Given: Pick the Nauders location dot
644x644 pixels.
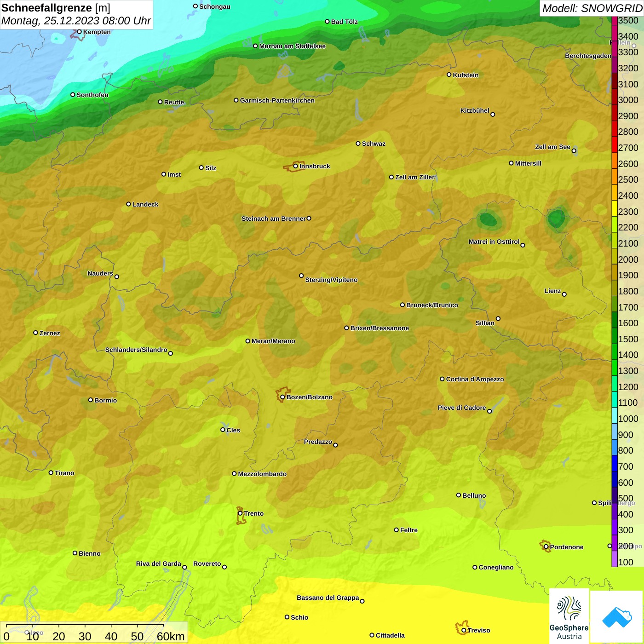Looking at the screenshot, I should point(117,277).
